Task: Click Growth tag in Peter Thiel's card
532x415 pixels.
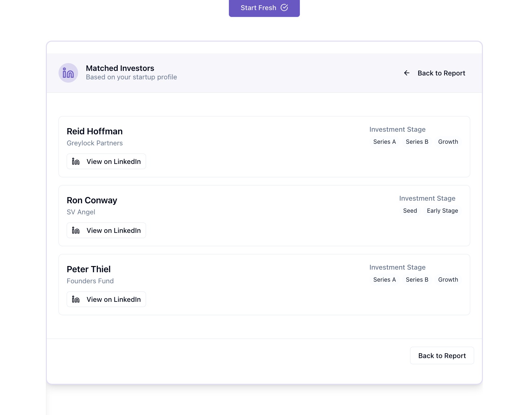Action: click(x=448, y=280)
